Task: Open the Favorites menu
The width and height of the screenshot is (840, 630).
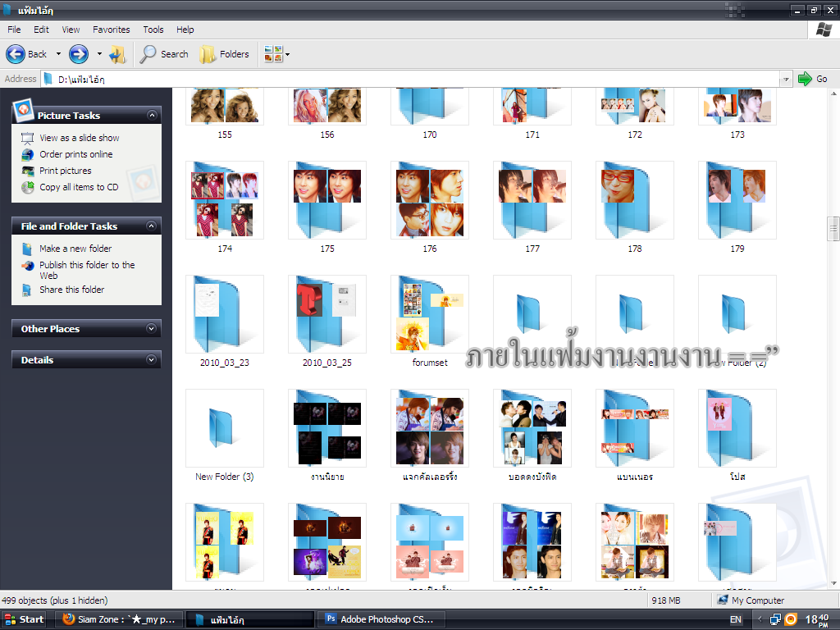Action: [x=112, y=30]
